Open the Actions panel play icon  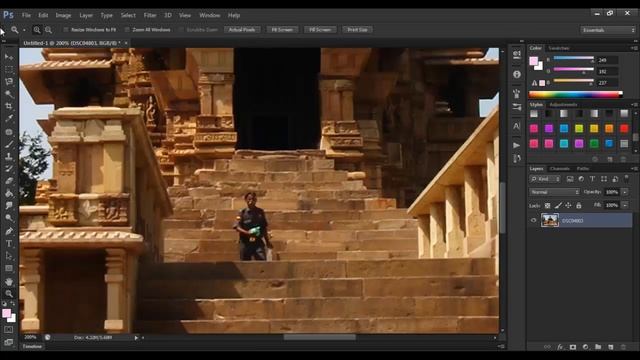tap(516, 145)
